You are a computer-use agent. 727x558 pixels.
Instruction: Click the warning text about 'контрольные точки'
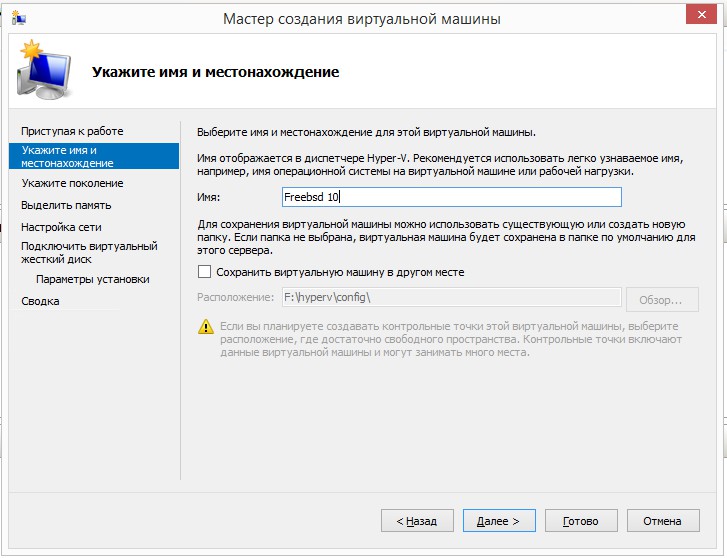point(451,339)
